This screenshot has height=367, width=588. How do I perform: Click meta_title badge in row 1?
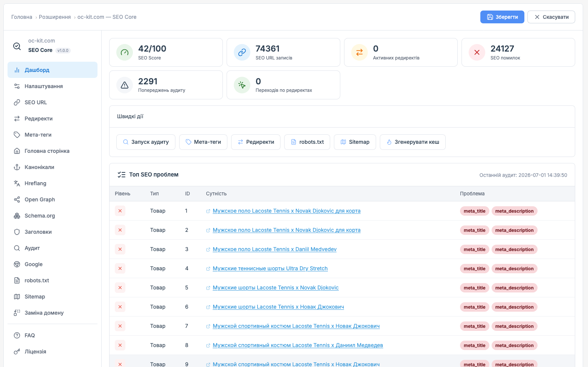tap(474, 211)
